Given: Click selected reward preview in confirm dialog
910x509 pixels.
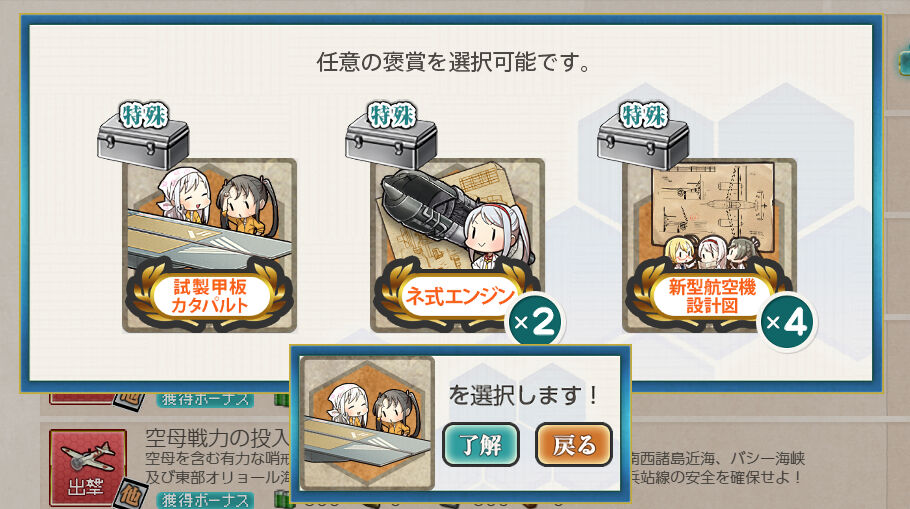Looking at the screenshot, I should point(367,423).
